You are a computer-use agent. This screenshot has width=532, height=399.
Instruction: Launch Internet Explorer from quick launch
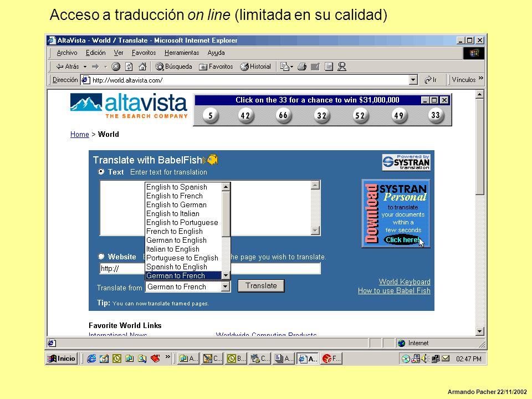(x=91, y=359)
